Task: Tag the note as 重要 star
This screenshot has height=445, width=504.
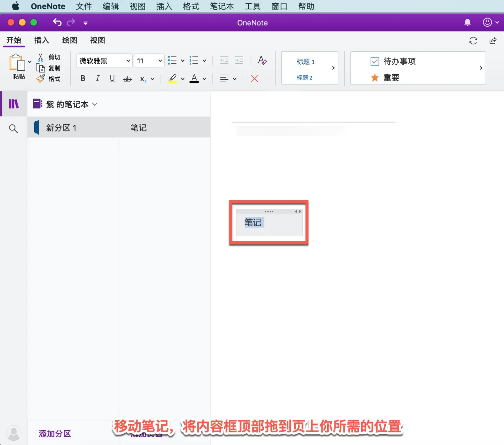Action: 391,77
